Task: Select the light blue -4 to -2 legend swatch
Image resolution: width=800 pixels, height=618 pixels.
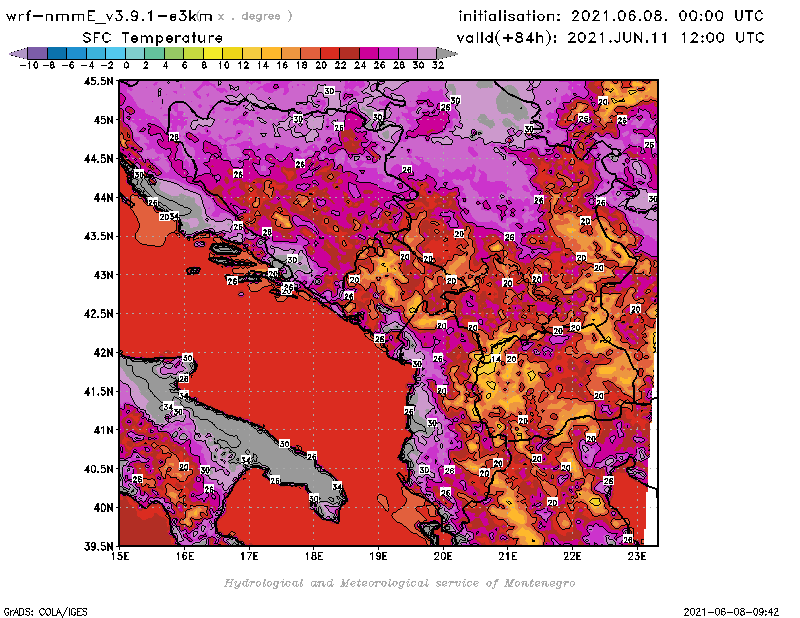Action: [96, 53]
